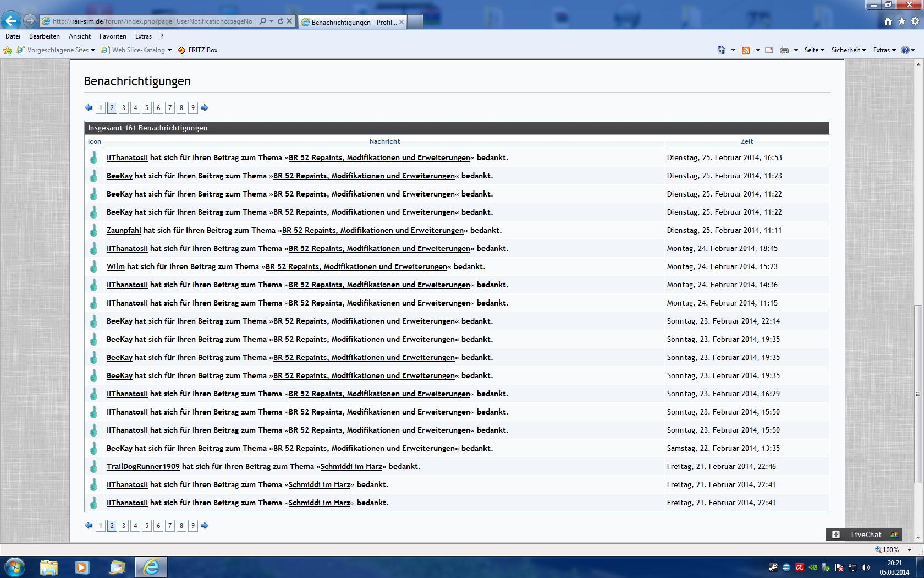Screen dimensions: 924x578
Task: Click the Read Mail envelope icon
Action: [769, 50]
